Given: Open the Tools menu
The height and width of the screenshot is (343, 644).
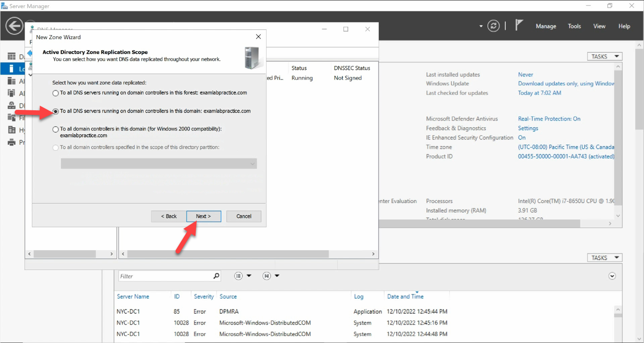Looking at the screenshot, I should tap(574, 26).
